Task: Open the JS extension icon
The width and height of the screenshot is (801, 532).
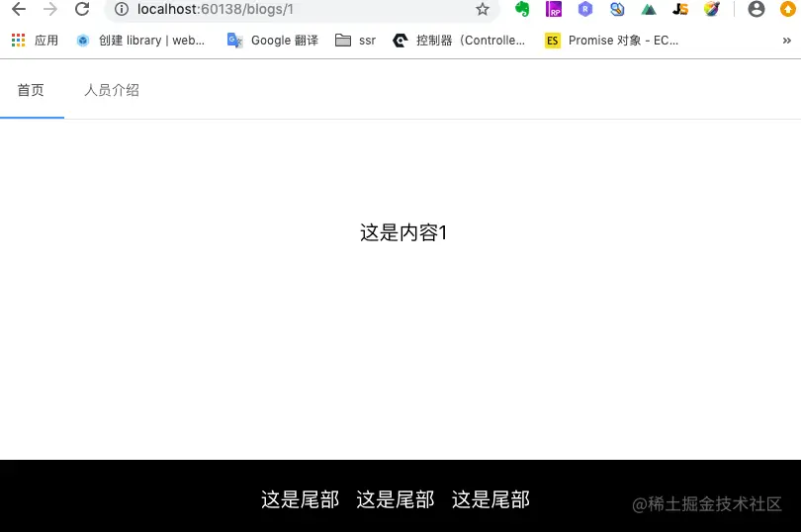Action: (x=680, y=9)
